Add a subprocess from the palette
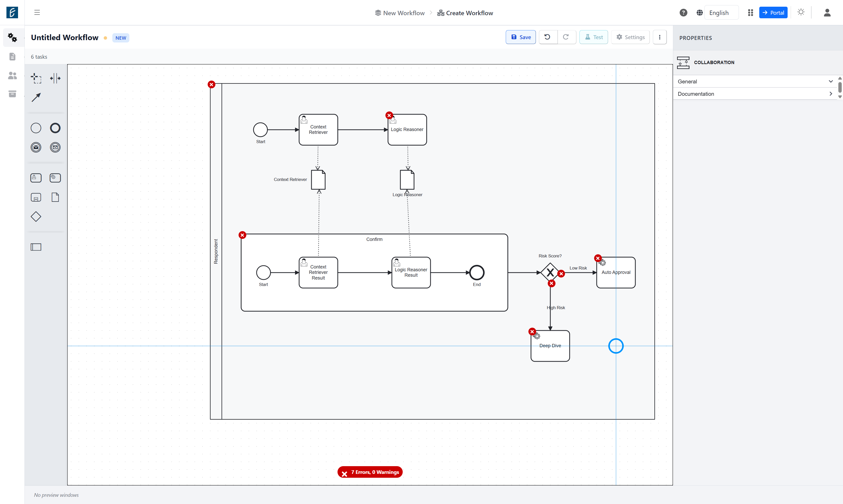 [36, 197]
